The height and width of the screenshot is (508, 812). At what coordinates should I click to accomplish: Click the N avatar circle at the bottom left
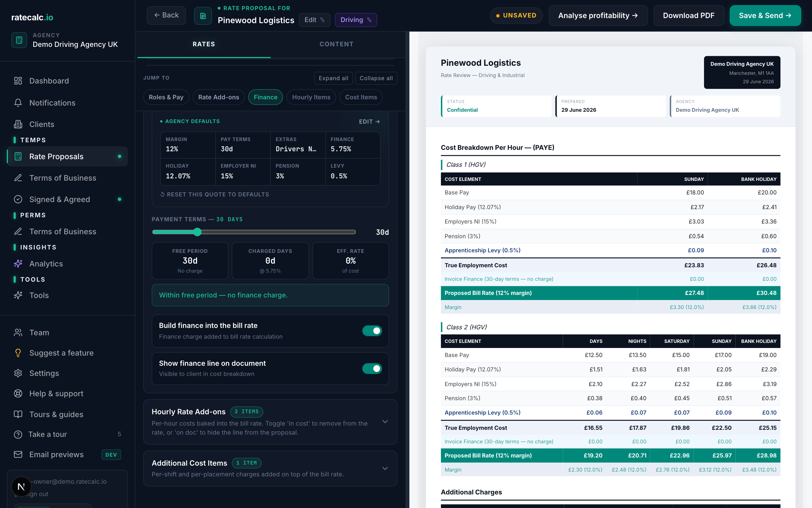(x=21, y=487)
